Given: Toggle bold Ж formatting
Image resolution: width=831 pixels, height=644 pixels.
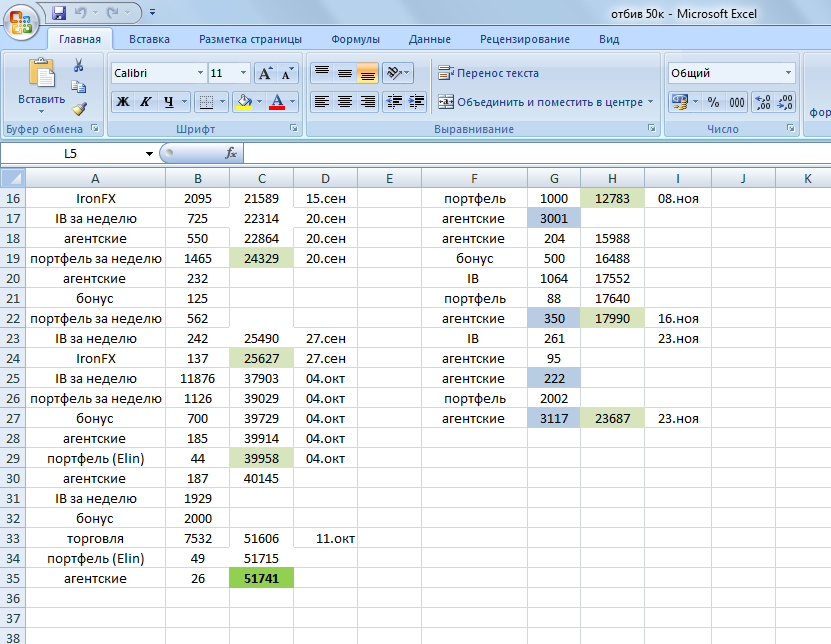Looking at the screenshot, I should pyautogui.click(x=122, y=102).
